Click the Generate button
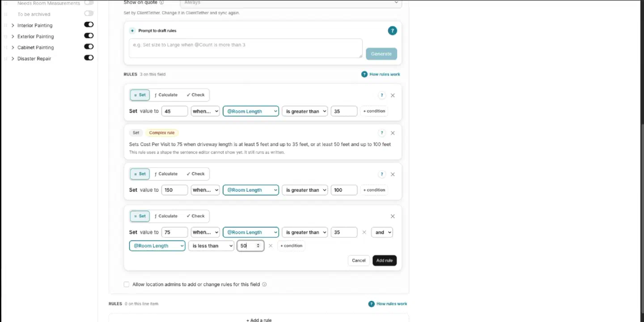Screen dimensions: 644x322 (x=381, y=54)
